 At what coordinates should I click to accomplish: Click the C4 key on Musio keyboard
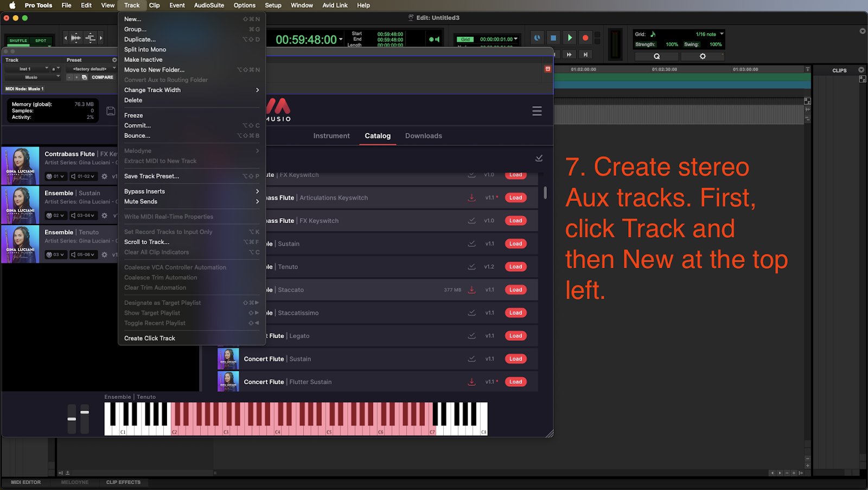pyautogui.click(x=277, y=430)
